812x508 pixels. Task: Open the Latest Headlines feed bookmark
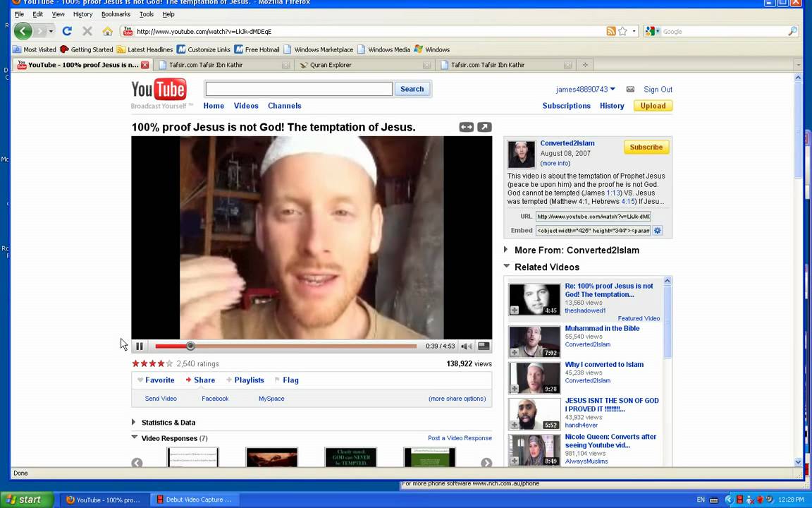pyautogui.click(x=145, y=50)
